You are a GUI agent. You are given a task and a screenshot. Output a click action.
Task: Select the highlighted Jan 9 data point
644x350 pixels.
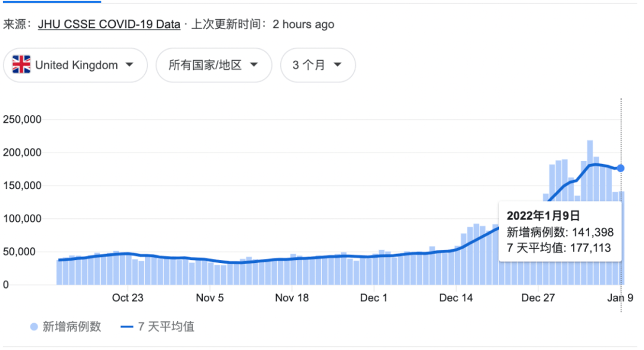(620, 169)
